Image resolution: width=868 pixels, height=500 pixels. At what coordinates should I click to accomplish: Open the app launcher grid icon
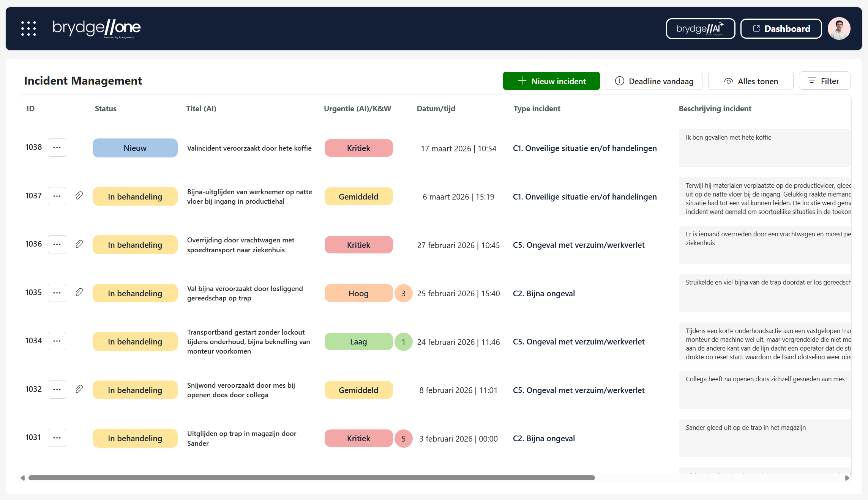pyautogui.click(x=29, y=28)
